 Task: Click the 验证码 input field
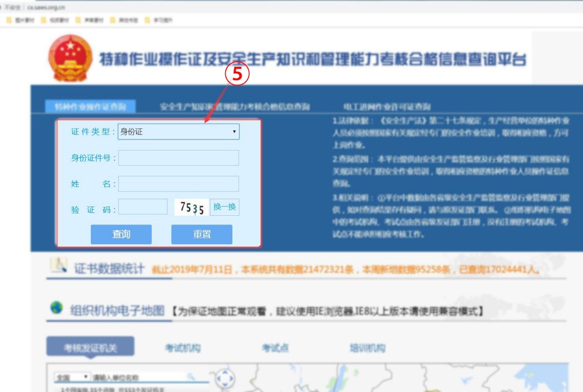[143, 207]
